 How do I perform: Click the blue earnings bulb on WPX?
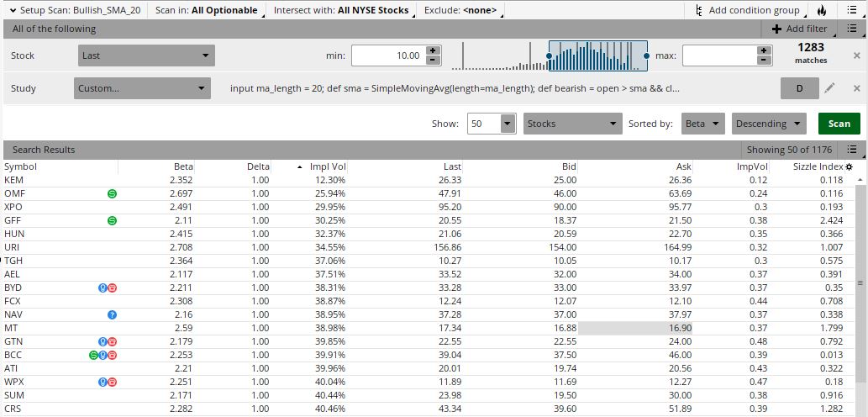click(x=103, y=382)
